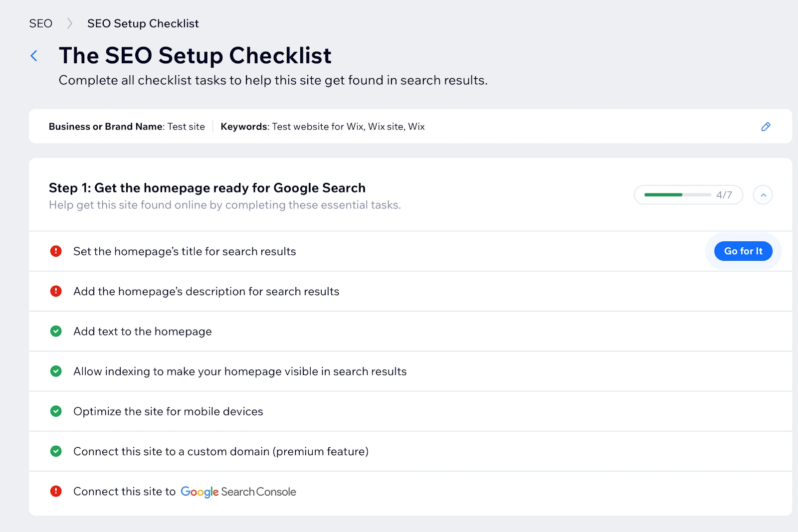Click red alert icon for homepage description task
Screen dimensions: 798x532
pos(56,291)
